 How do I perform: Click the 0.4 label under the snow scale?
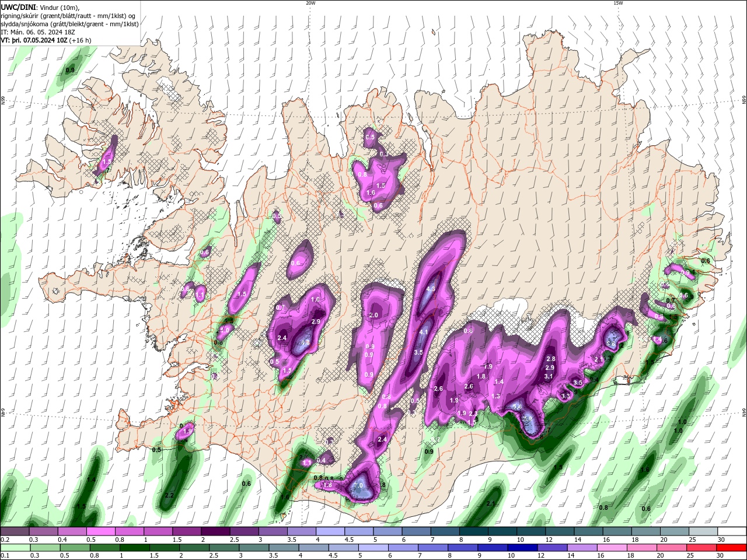point(62,539)
